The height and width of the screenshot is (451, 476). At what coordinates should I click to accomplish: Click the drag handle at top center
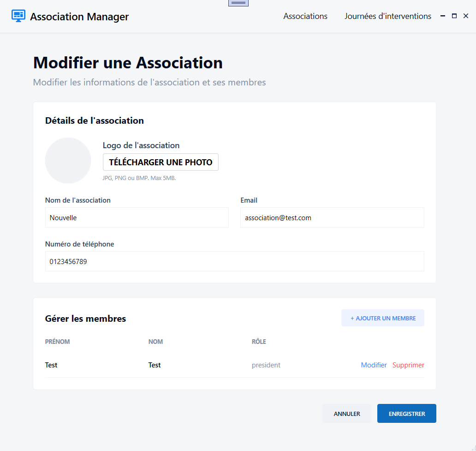[x=238, y=3]
